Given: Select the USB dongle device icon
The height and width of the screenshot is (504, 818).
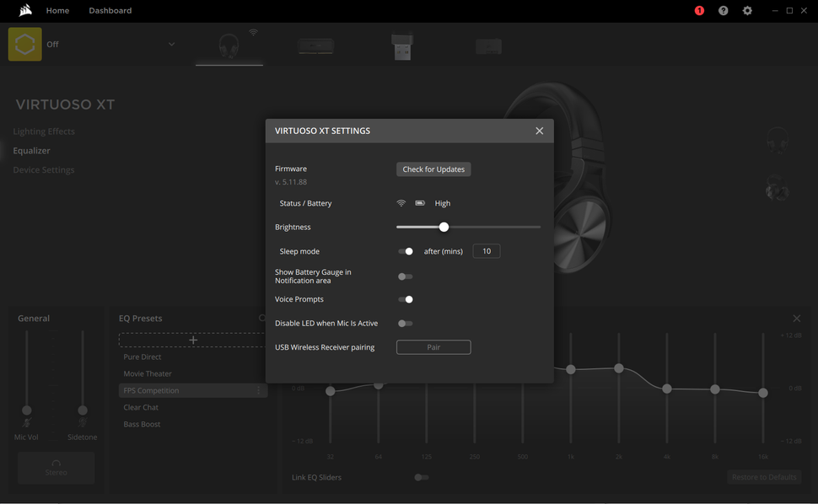Looking at the screenshot, I should [402, 45].
